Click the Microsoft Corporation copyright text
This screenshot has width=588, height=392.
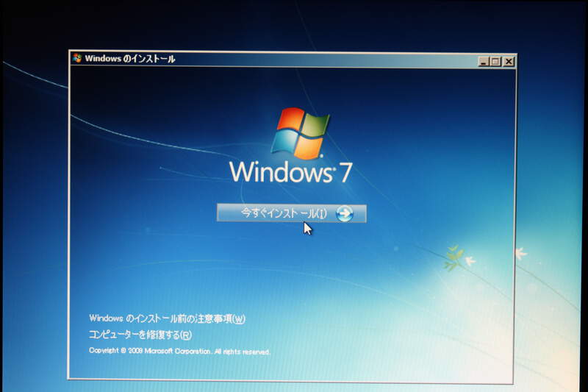[179, 351]
